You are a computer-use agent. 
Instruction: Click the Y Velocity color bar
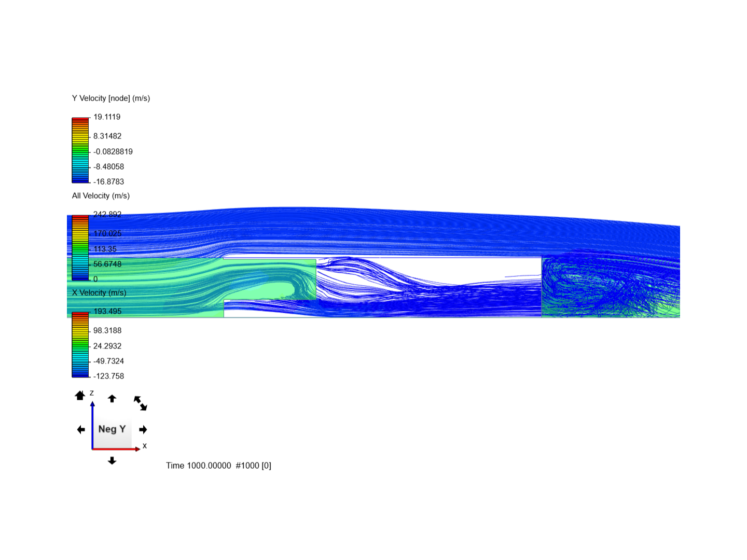80,150
